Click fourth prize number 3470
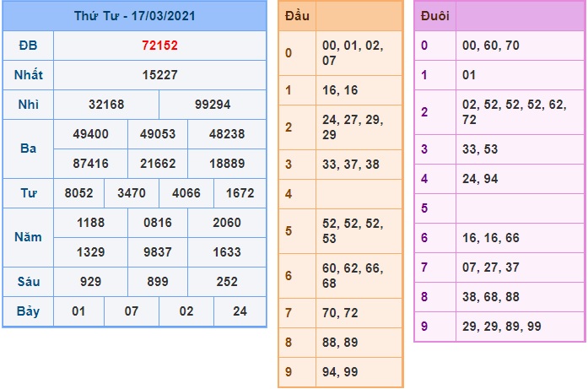Viewport: 588px width, 389px height. [132, 193]
